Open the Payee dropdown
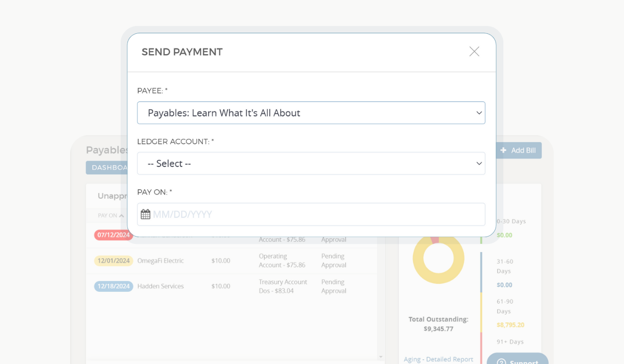Viewport: 624px width, 364px height. click(x=311, y=113)
